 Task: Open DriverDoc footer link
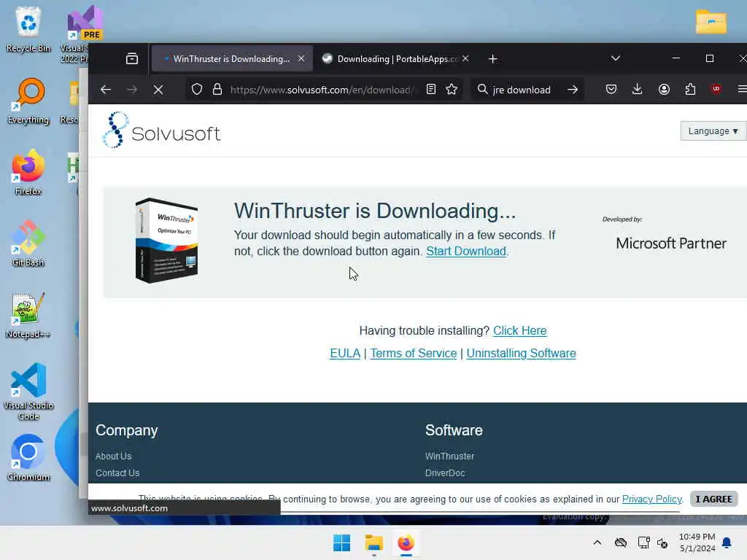coord(445,472)
